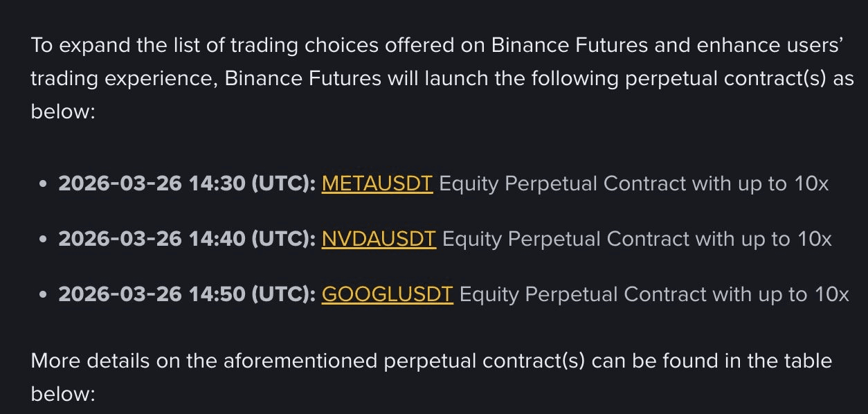
Task: Click the bullet point beside the METAUSDT entry
Action: pos(44,184)
